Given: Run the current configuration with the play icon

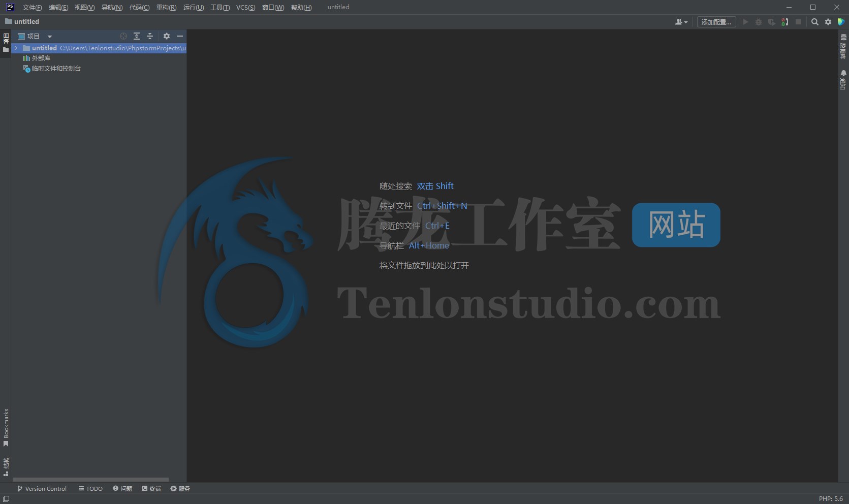Looking at the screenshot, I should [745, 22].
